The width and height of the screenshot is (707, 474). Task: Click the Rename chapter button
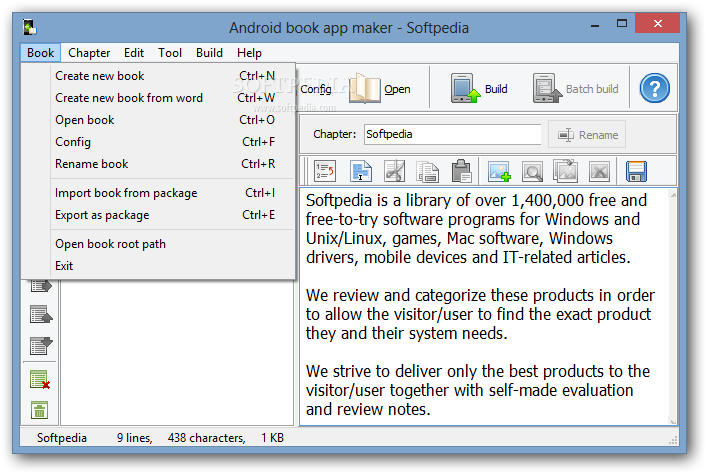coord(587,134)
